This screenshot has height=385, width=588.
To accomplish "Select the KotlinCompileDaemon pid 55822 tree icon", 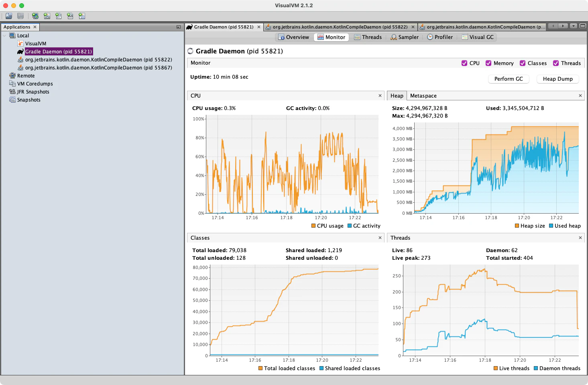I will (20, 59).
